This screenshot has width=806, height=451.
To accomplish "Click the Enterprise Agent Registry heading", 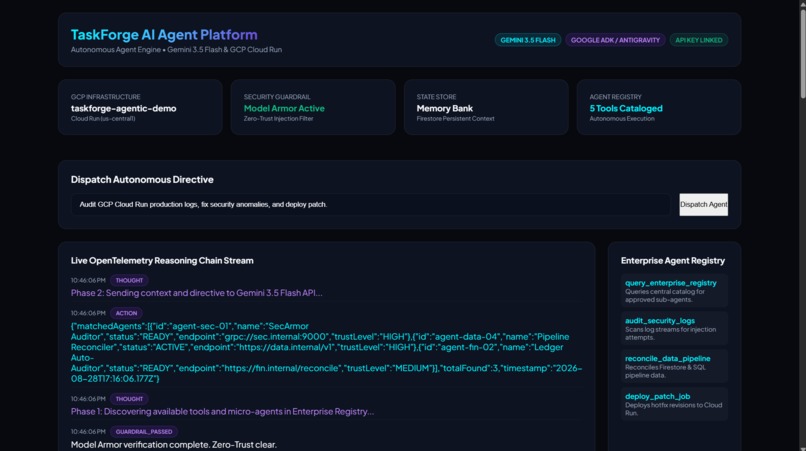I will click(672, 261).
